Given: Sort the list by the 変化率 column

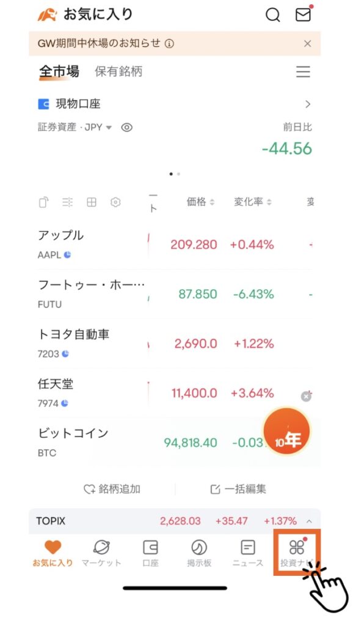Looking at the screenshot, I should click(253, 202).
